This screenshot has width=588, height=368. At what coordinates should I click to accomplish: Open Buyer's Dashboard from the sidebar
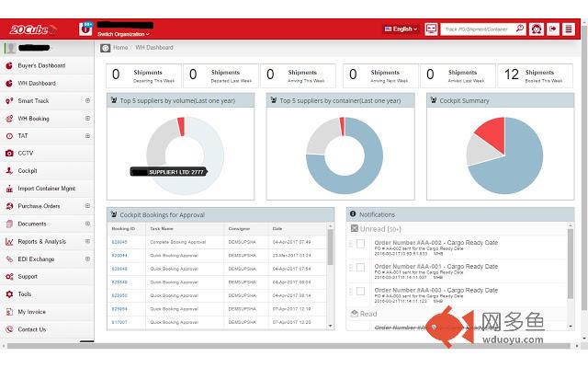(41, 65)
